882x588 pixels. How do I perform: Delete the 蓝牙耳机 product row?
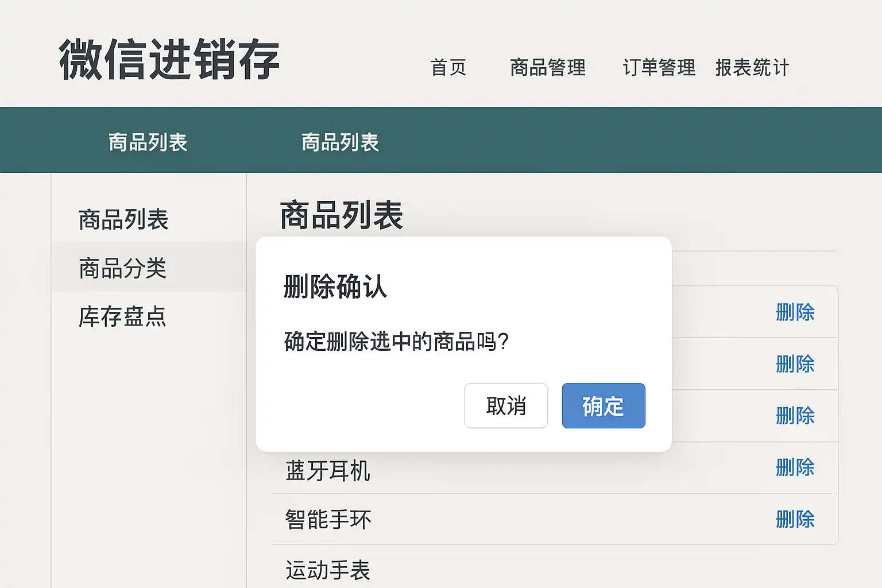tap(795, 467)
